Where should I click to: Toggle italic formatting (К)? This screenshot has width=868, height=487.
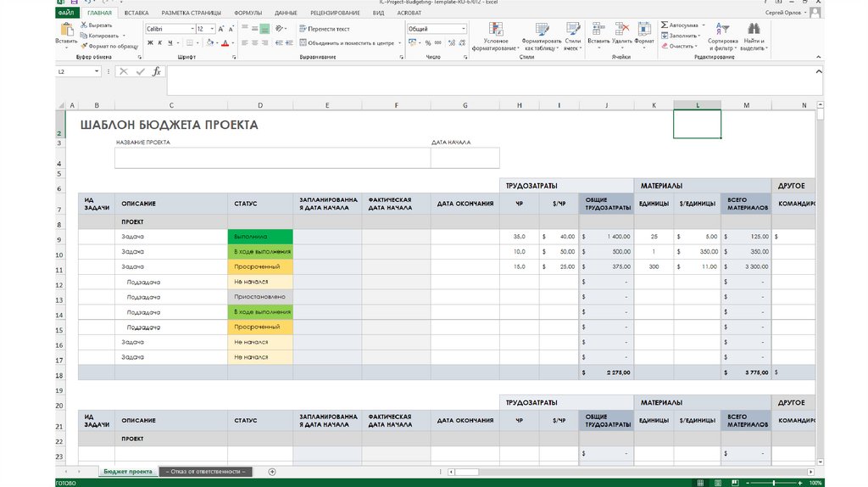(x=159, y=42)
